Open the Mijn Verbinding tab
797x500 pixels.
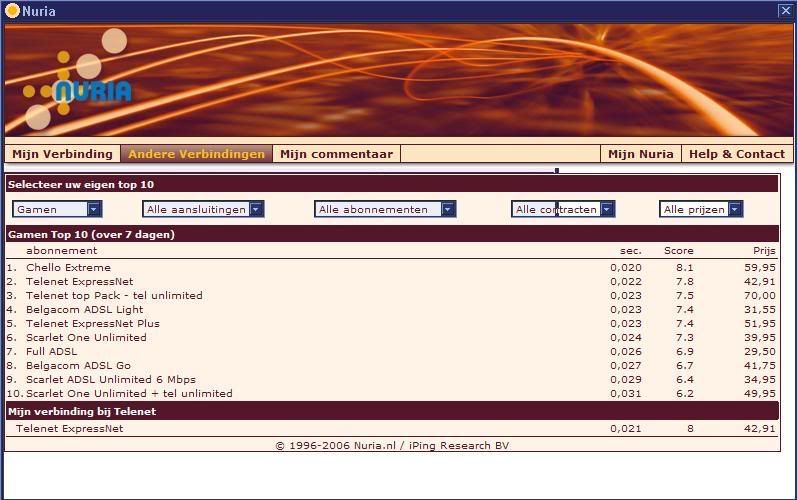62,154
